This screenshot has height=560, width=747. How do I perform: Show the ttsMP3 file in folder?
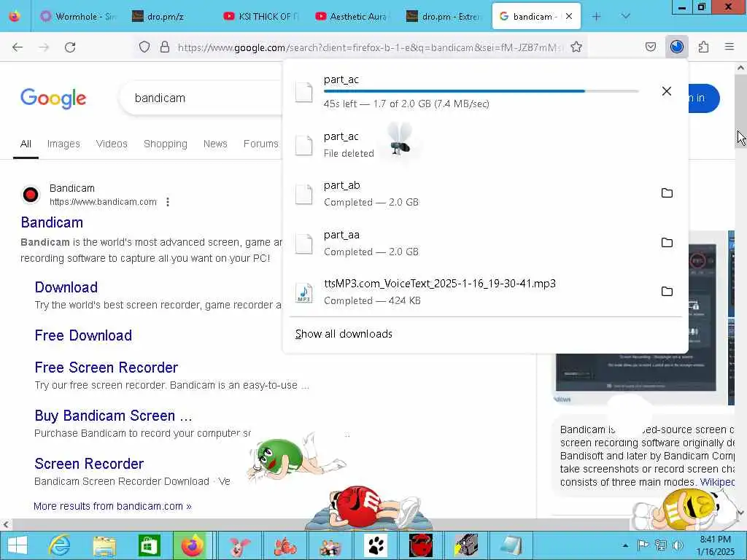(667, 292)
